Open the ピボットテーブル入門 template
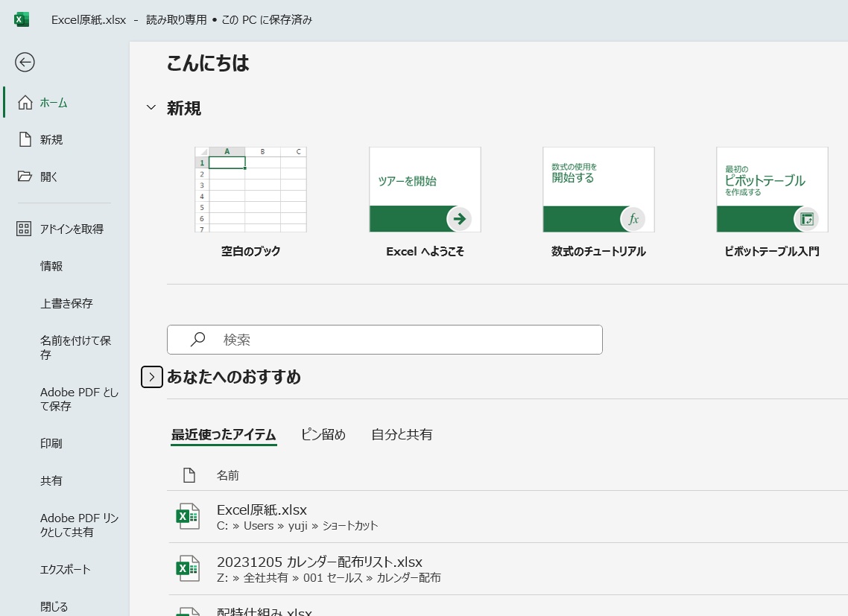The image size is (848, 616). point(772,189)
